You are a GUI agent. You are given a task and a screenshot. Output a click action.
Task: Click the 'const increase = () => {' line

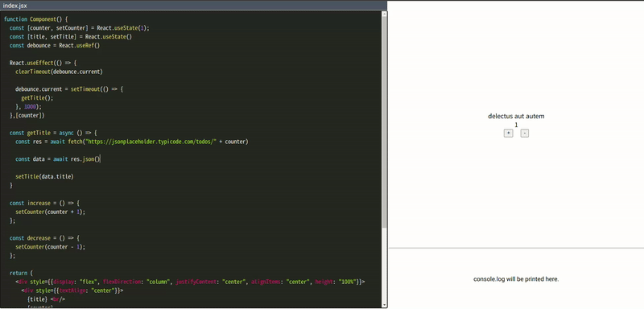(x=44, y=203)
